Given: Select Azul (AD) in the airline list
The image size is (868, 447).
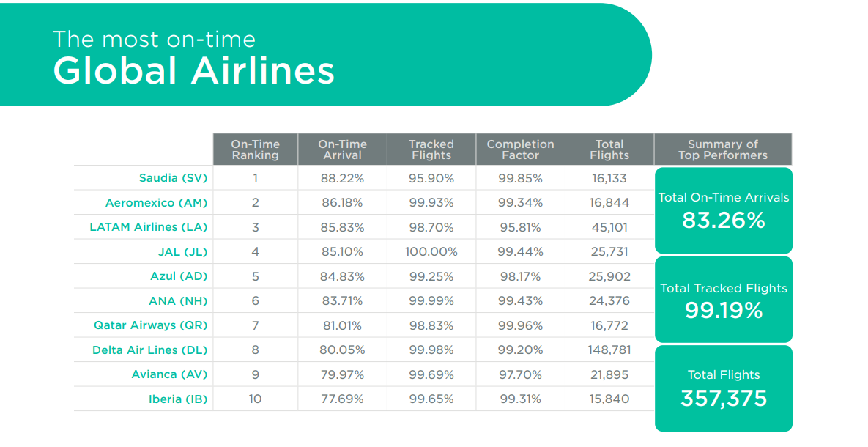Looking at the screenshot, I should click(179, 276).
